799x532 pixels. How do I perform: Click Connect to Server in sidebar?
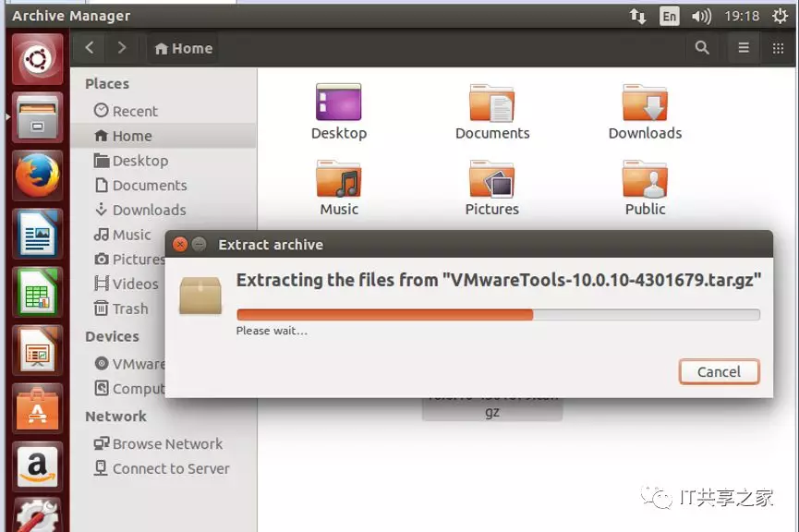(162, 468)
